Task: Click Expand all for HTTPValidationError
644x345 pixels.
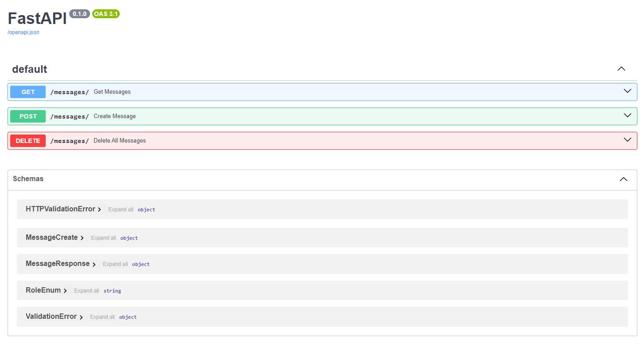Action: tap(121, 210)
